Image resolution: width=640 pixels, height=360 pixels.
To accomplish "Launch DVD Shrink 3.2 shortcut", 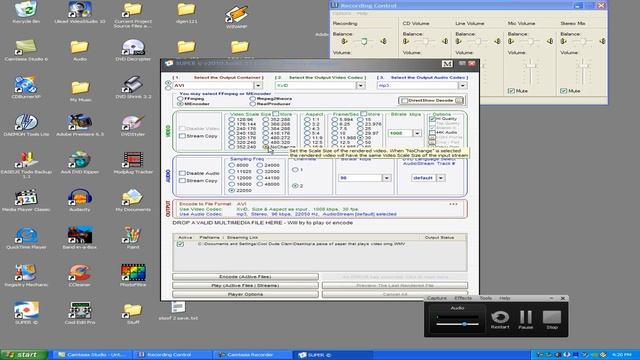I will pyautogui.click(x=133, y=87).
